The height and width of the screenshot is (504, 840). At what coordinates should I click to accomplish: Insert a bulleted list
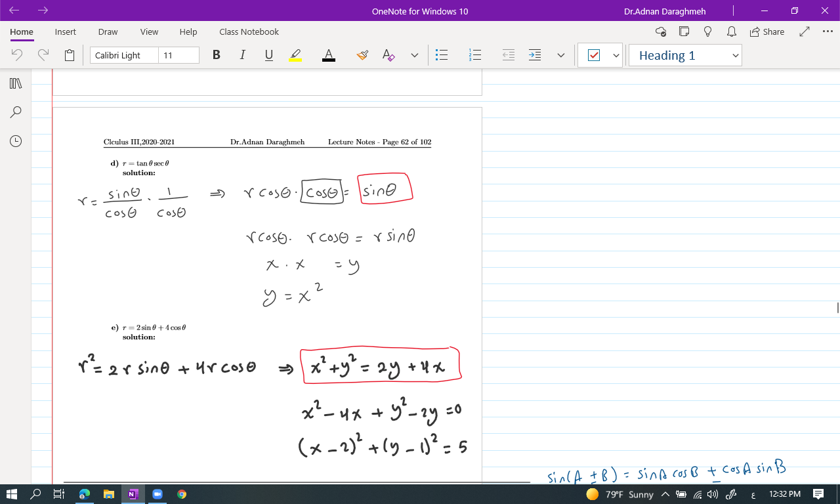click(442, 55)
